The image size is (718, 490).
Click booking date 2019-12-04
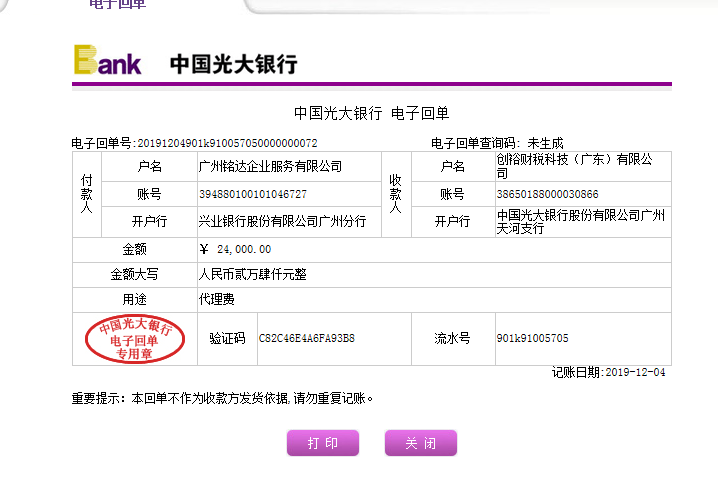636,373
